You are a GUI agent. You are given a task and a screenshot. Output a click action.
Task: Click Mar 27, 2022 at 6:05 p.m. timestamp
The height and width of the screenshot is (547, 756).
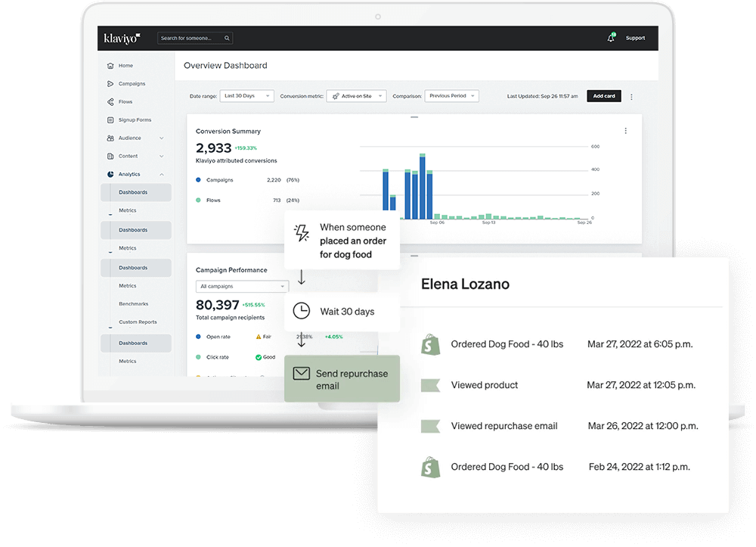click(640, 344)
